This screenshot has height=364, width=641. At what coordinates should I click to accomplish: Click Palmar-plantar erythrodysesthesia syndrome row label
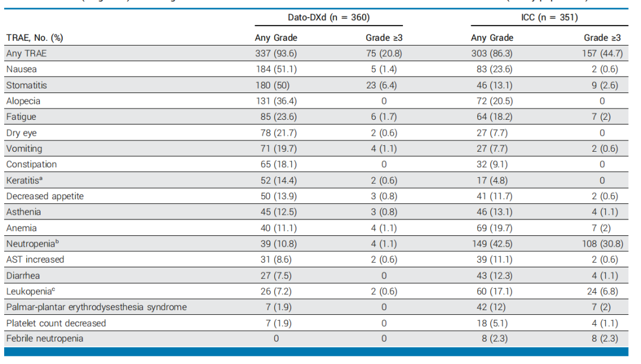[96, 307]
